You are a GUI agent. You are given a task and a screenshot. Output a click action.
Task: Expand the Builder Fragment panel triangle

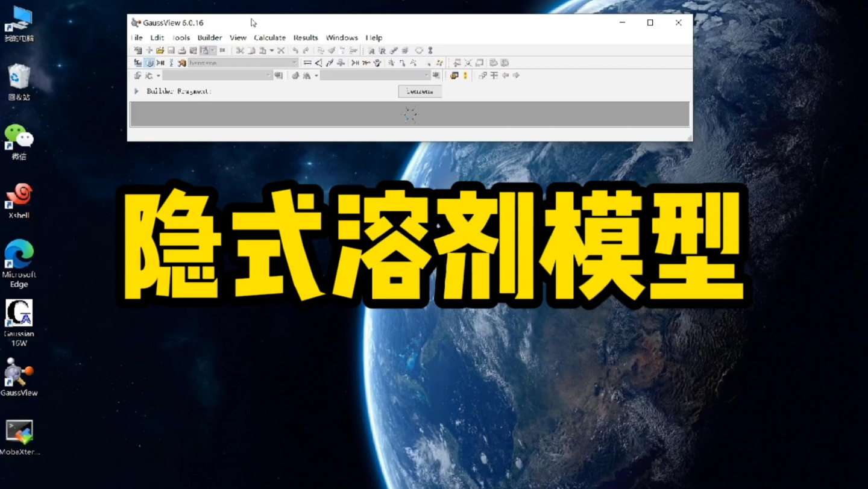coord(137,91)
